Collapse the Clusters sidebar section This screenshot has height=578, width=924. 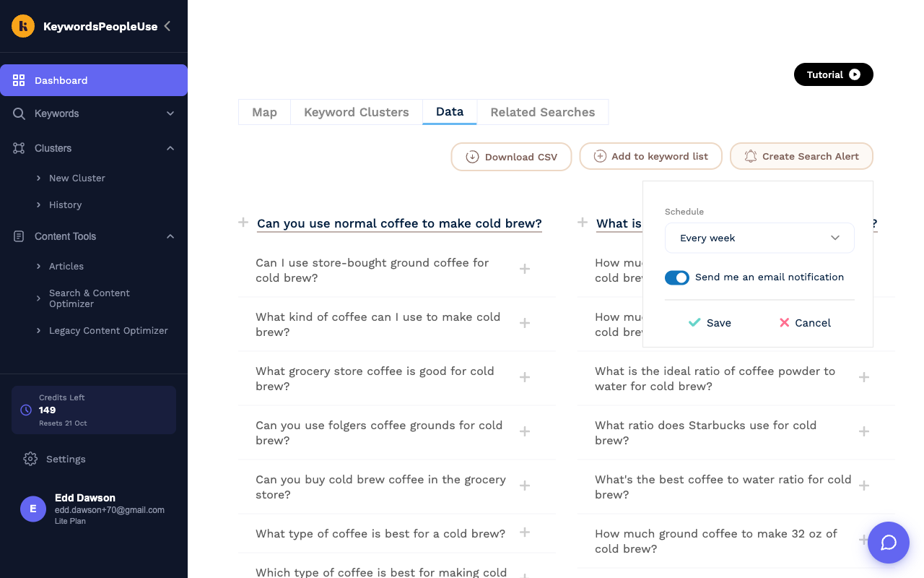[x=170, y=148]
